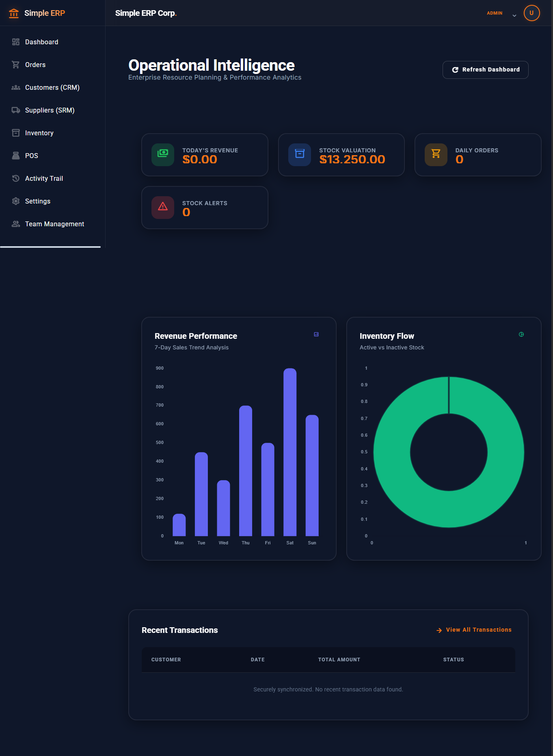This screenshot has height=756, width=553.
Task: Click the Revenue Performance chart icon
Action: [x=316, y=334]
